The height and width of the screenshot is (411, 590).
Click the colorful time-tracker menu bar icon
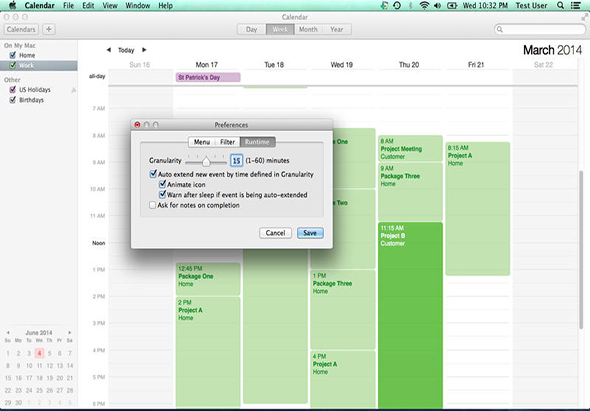pyautogui.click(x=384, y=5)
